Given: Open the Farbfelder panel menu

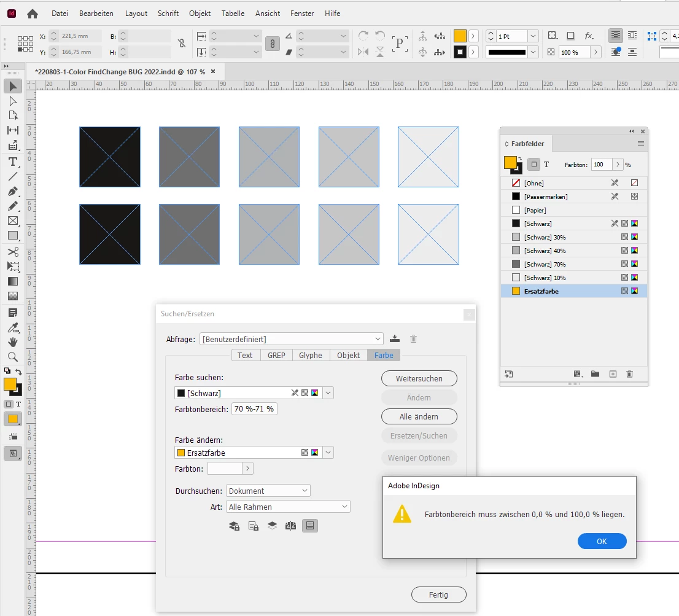Looking at the screenshot, I should coord(641,143).
